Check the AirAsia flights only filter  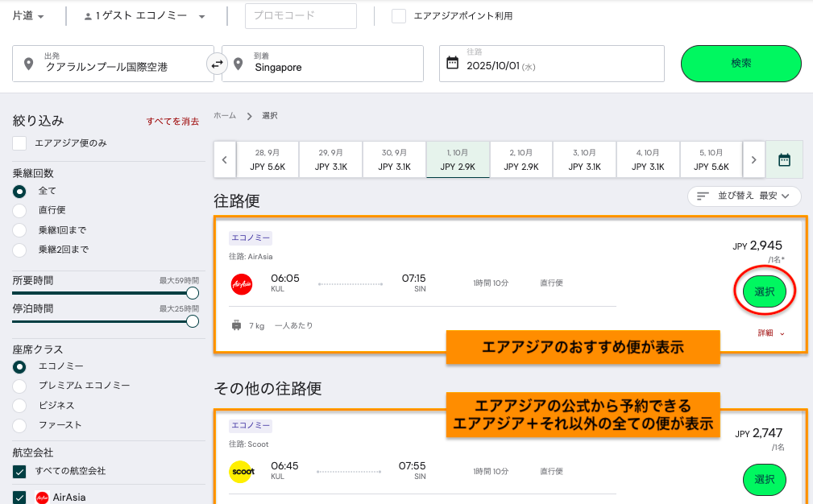19,143
